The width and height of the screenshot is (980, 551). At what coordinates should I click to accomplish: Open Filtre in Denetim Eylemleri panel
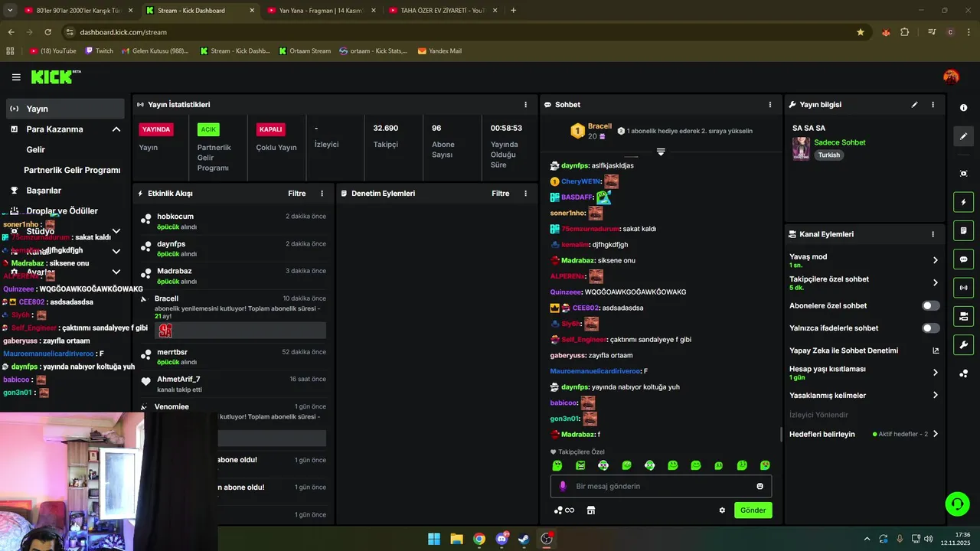501,194
